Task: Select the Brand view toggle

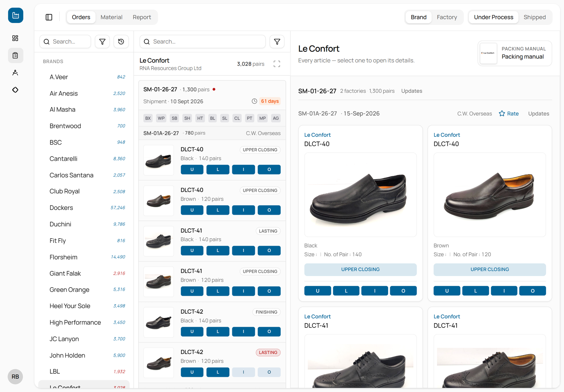Action: 418,17
